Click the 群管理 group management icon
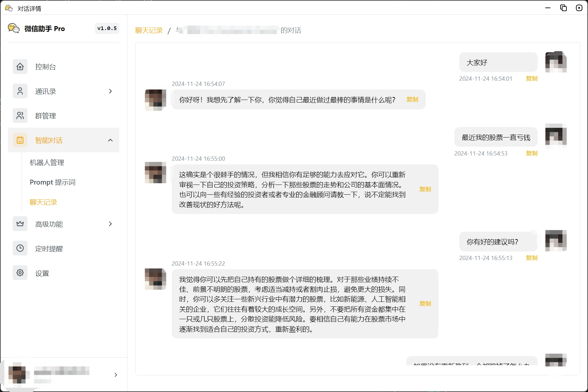588x392 pixels. point(20,116)
